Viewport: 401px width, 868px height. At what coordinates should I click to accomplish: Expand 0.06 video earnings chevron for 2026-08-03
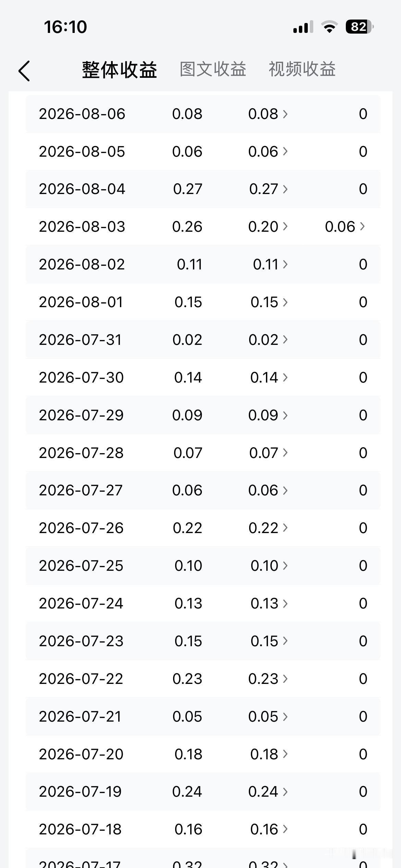click(x=362, y=226)
